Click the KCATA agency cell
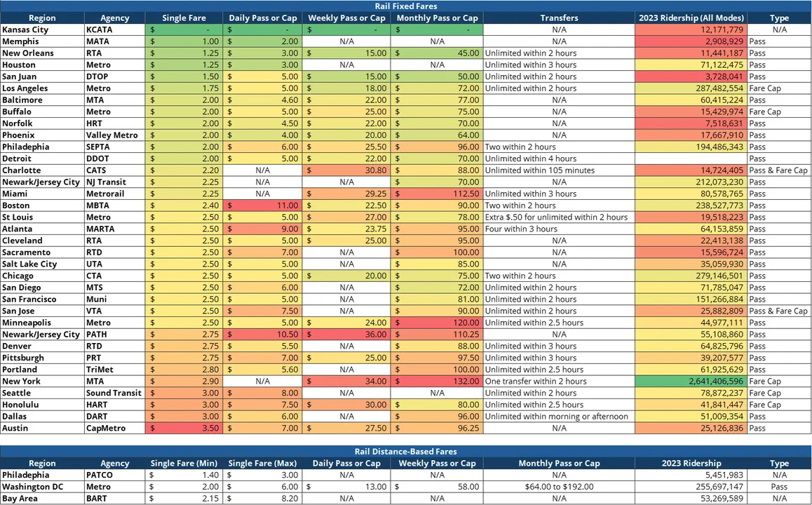Image resolution: width=812 pixels, height=505 pixels. (x=114, y=29)
